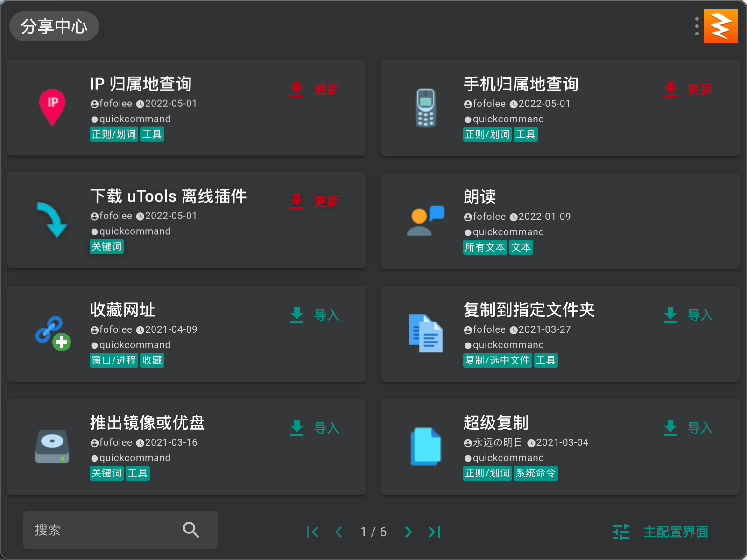Viewport: 747px width, 560px height.
Task: Click the 1 / 6 page indicator
Action: click(373, 532)
